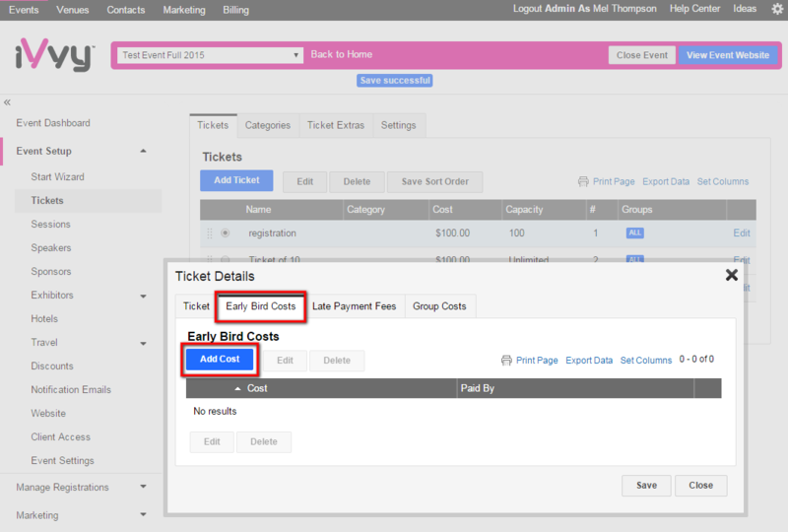Click Back to Home link
788x532 pixels.
341,54
